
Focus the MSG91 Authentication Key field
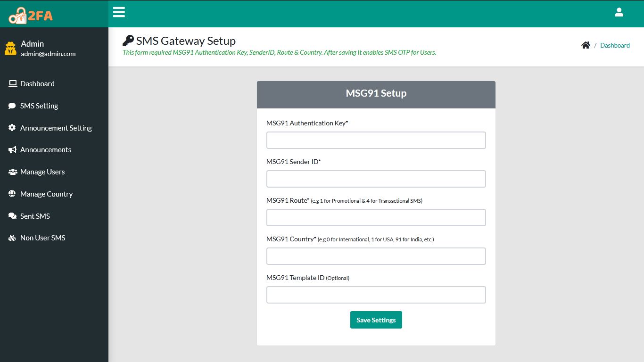click(376, 140)
